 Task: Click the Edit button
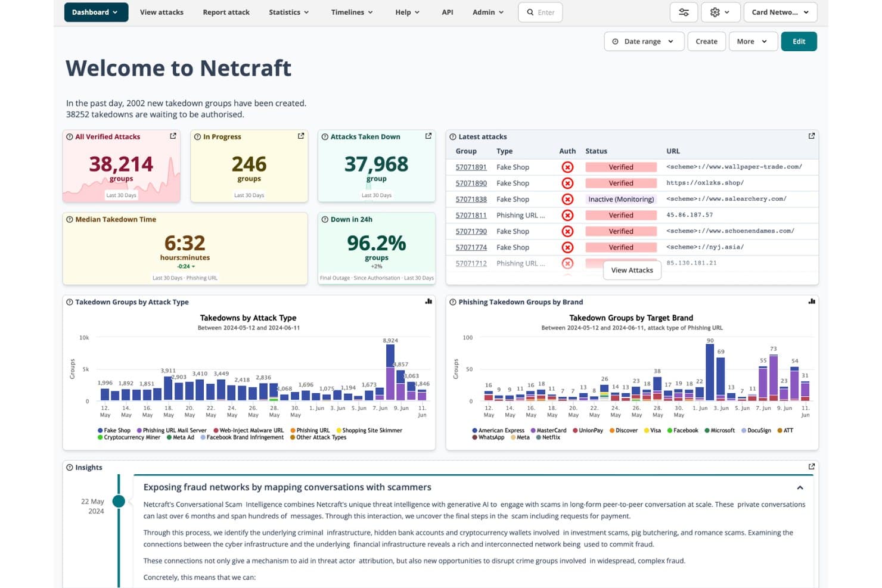point(799,42)
